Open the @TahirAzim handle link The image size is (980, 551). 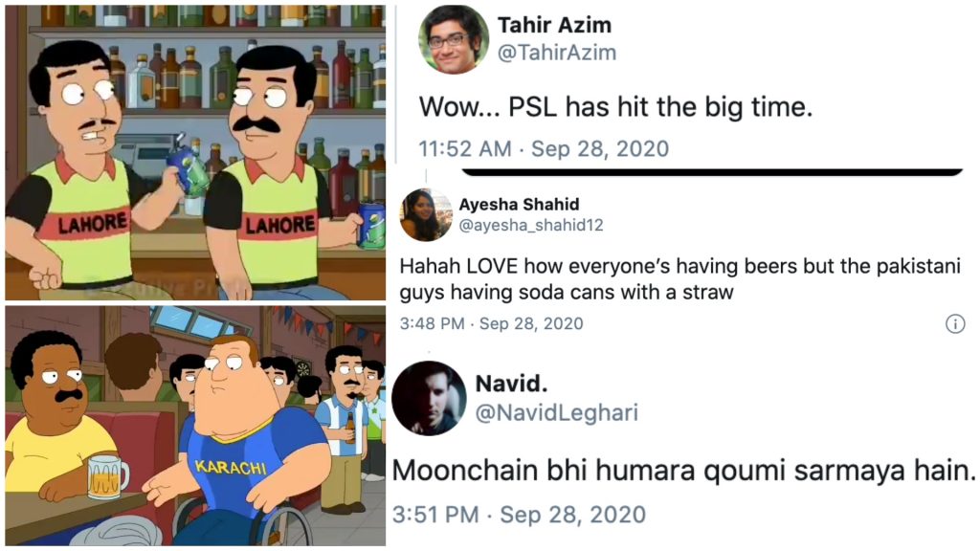pos(557,53)
